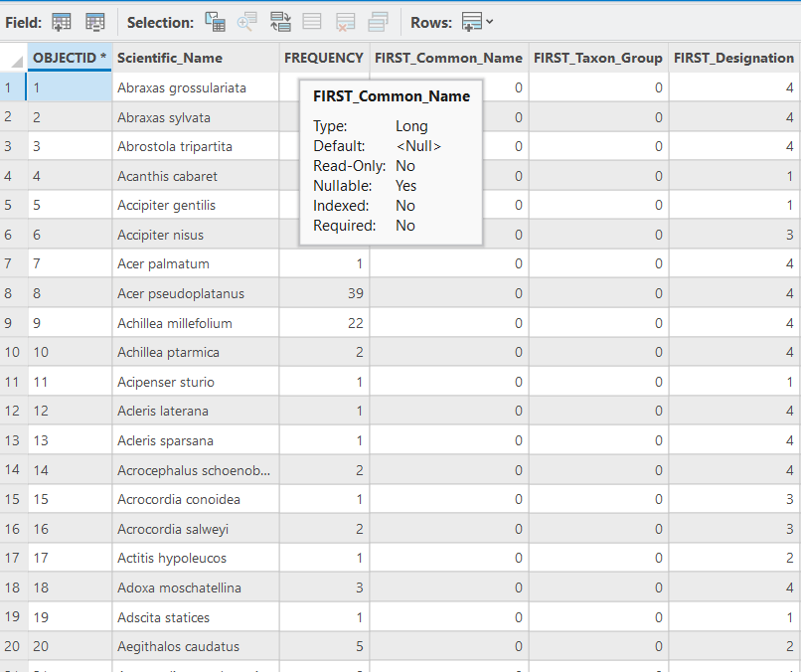Image resolution: width=801 pixels, height=672 pixels.
Task: Click the Acleris sparsana cell
Action: click(196, 441)
